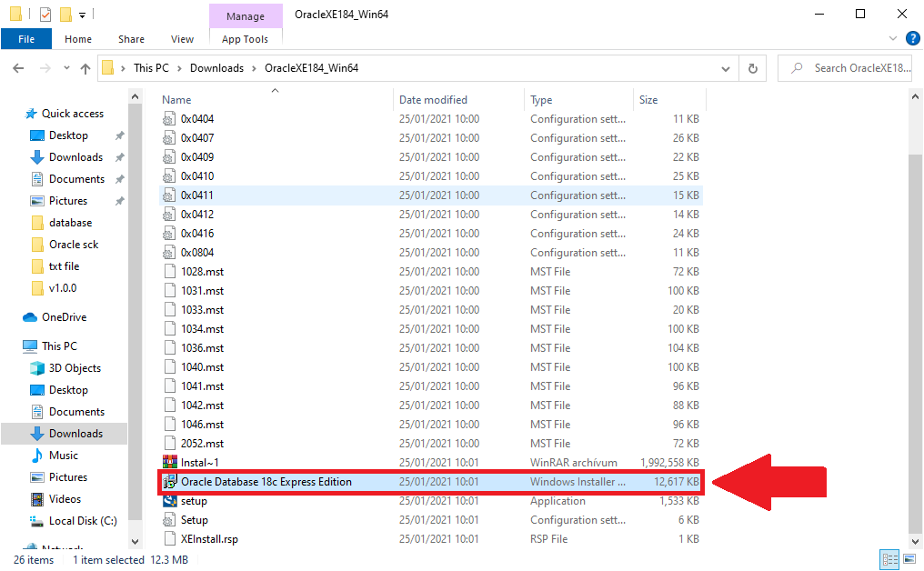This screenshot has height=571, width=924.
Task: Select the Setup configuration settings file icon
Action: pyautogui.click(x=170, y=520)
